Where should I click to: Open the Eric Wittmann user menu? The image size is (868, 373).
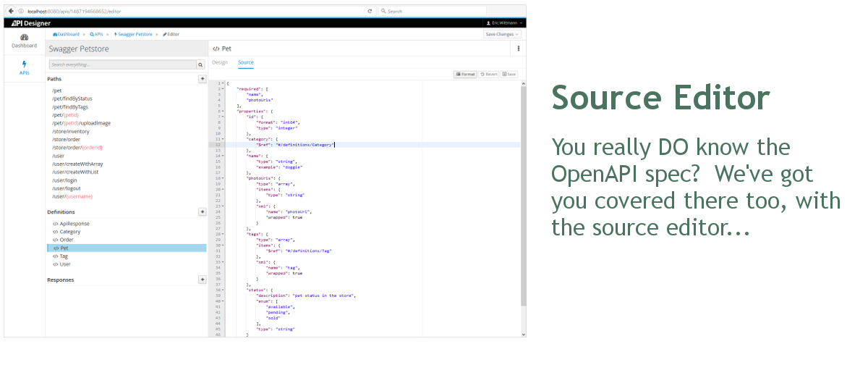[x=505, y=23]
